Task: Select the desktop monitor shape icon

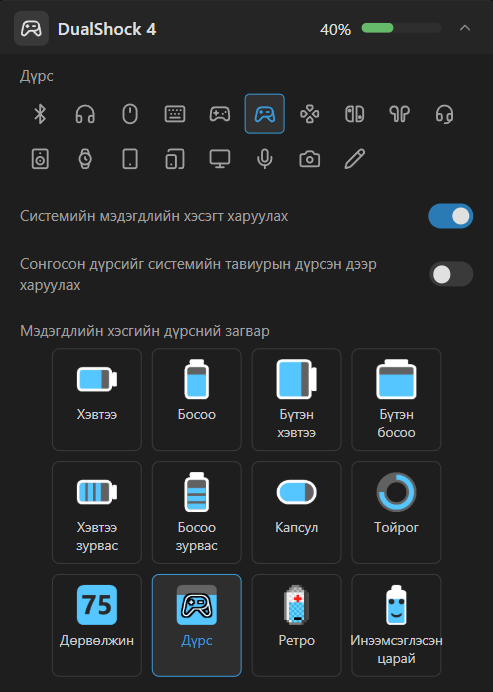Action: pos(220,159)
